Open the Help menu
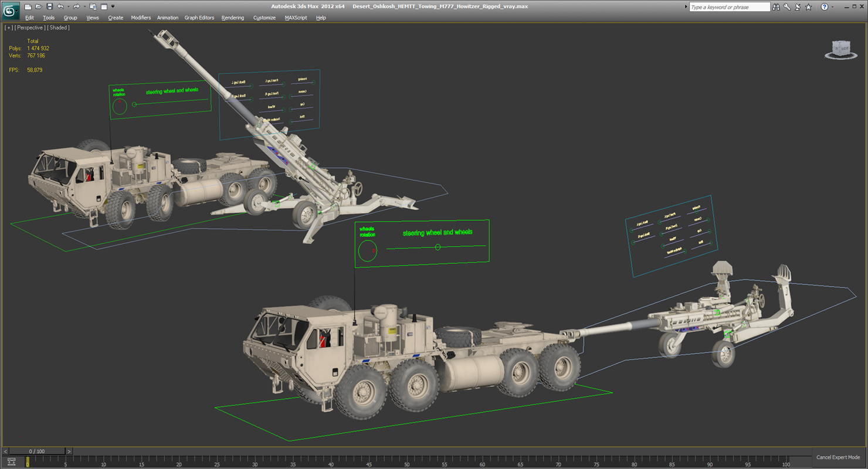The width and height of the screenshot is (868, 469). tap(321, 18)
